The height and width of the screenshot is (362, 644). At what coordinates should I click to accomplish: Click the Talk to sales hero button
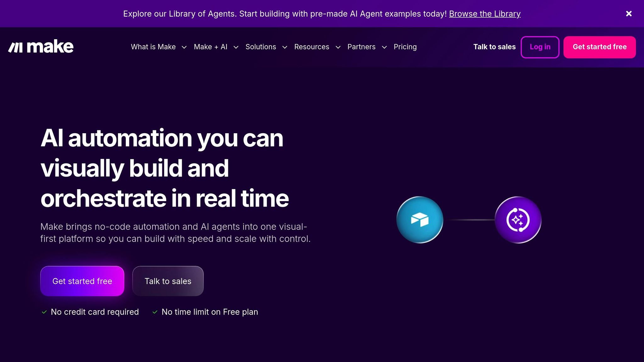(x=168, y=281)
